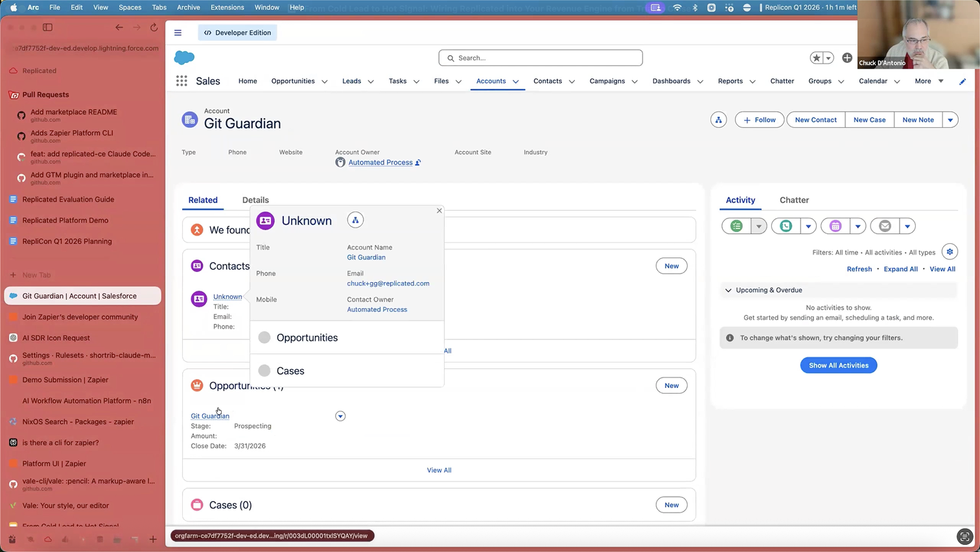Open Automated Process contact owner link in popup
Image resolution: width=980 pixels, height=552 pixels.
pyautogui.click(x=377, y=309)
